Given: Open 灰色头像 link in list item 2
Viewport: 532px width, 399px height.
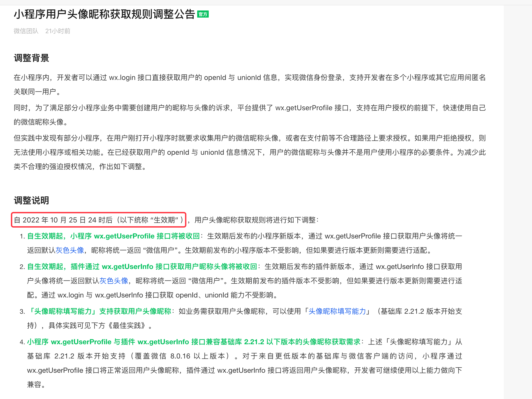Looking at the screenshot, I should (114, 281).
